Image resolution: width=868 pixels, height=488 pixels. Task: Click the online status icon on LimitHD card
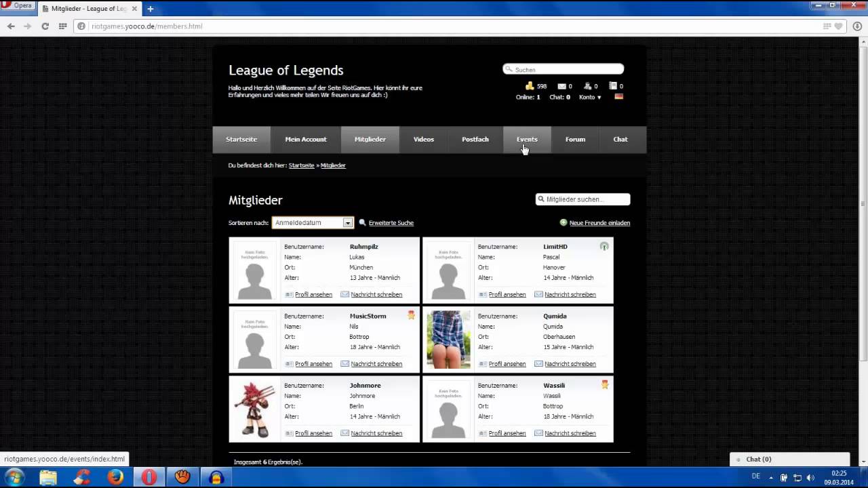604,246
